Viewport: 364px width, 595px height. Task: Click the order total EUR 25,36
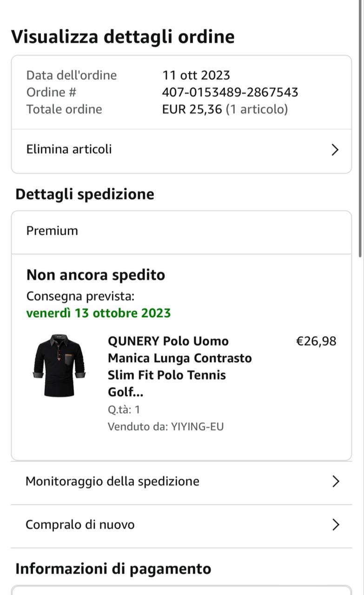pyautogui.click(x=192, y=110)
